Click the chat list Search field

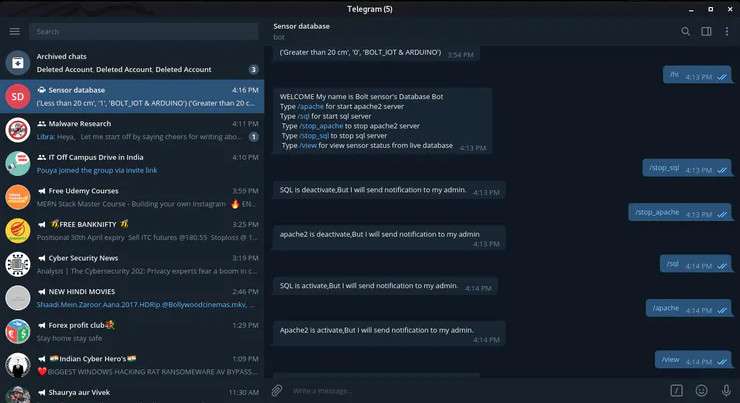pyautogui.click(x=144, y=32)
